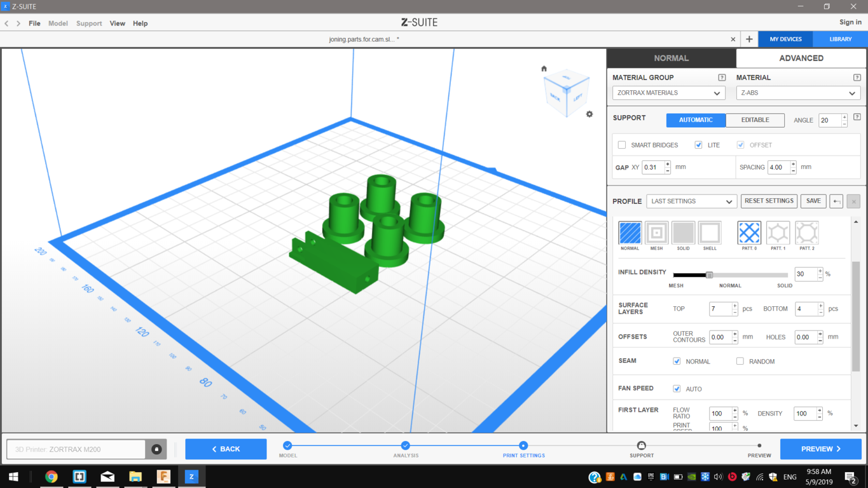Select the Mesh infill type icon

coord(656,233)
